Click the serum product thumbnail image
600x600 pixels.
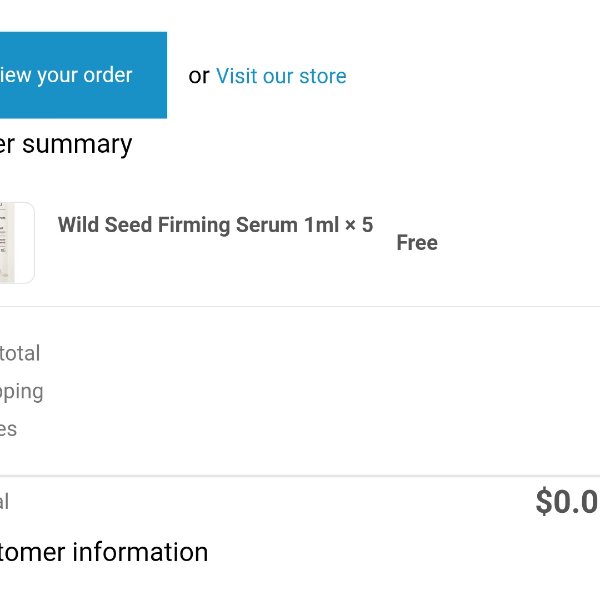[17, 243]
